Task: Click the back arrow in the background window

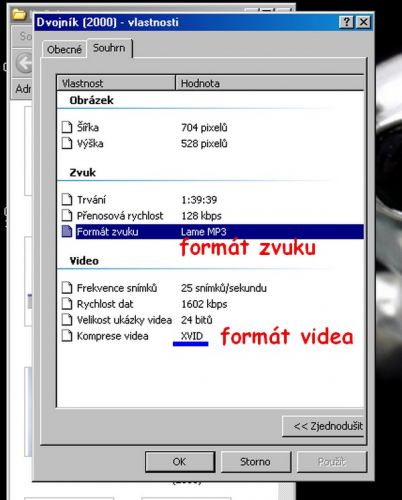Action: click(x=24, y=63)
